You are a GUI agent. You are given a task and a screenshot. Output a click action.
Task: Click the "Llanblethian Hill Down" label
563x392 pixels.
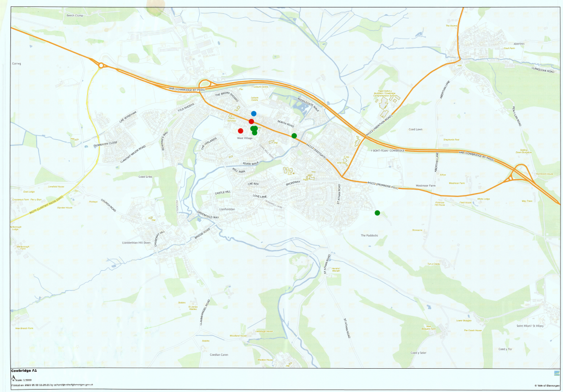pyautogui.click(x=137, y=243)
